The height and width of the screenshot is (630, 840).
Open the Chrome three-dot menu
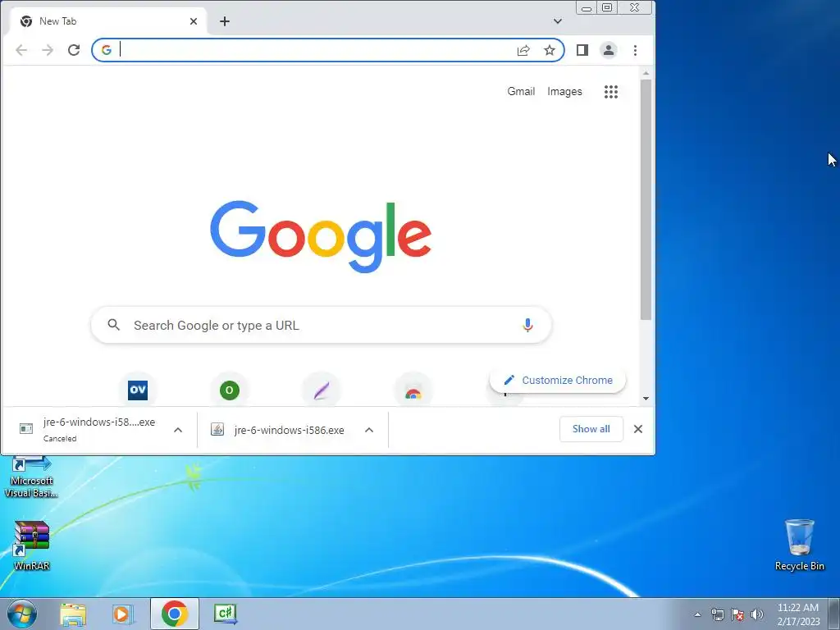(636, 50)
